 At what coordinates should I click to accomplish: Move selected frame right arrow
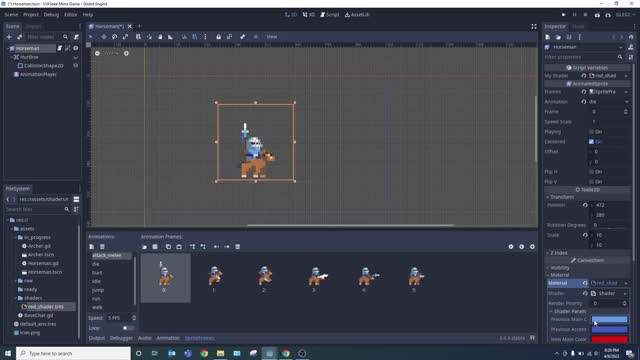227,247
